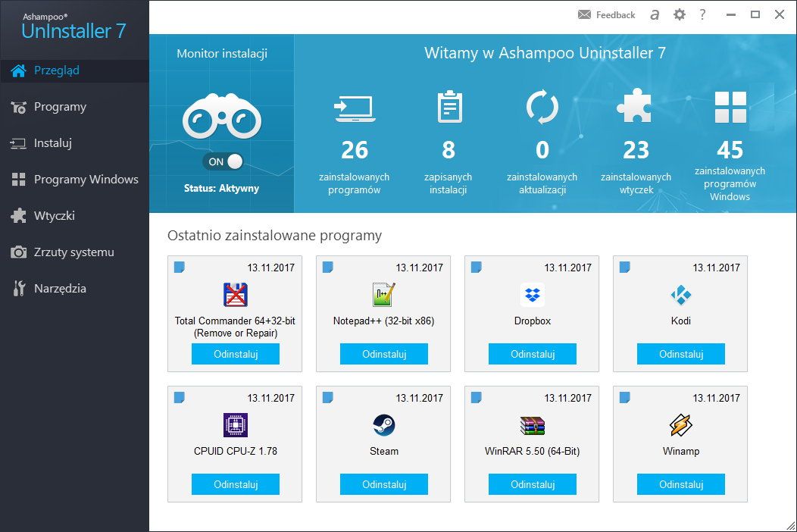Click the blue log marker on Winamp card
Viewport: 797px width, 532px height.
point(625,397)
